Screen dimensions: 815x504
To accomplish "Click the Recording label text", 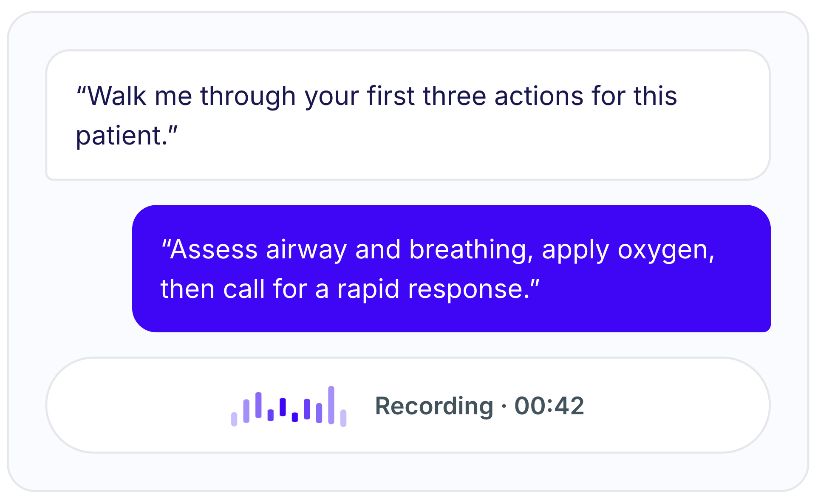I will point(434,406).
